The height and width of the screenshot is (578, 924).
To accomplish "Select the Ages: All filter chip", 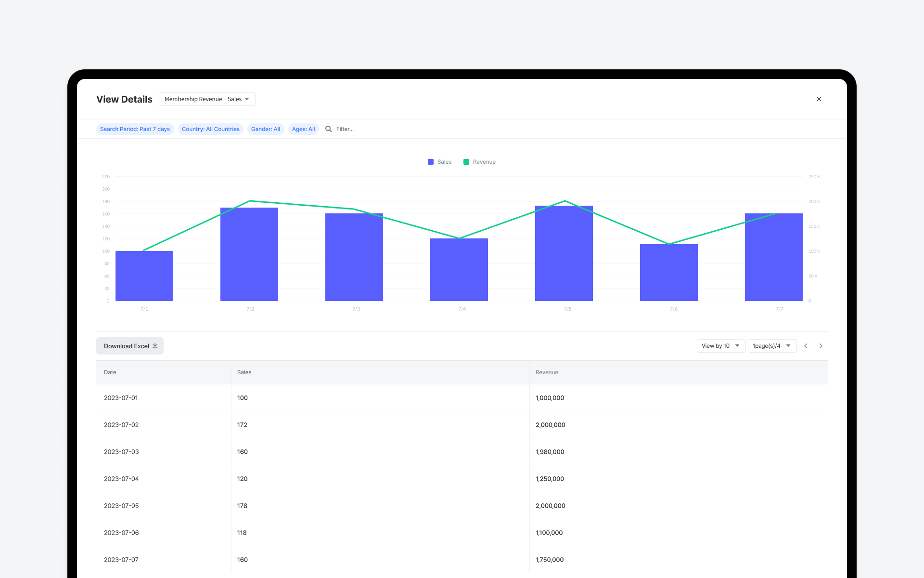I will pos(303,129).
